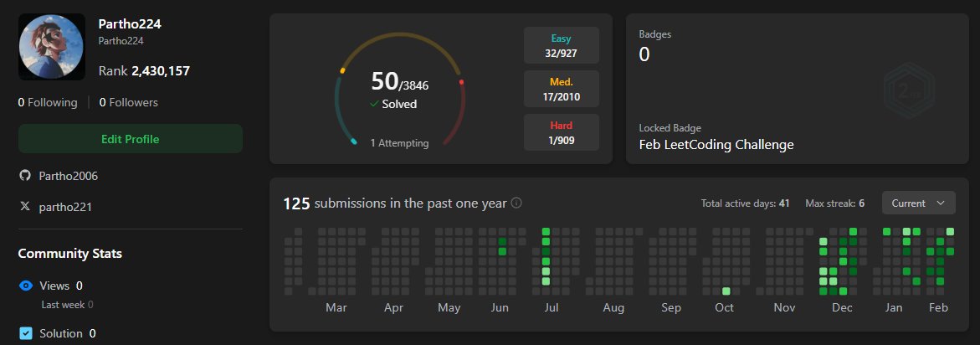Click the locked Feb badge hexagon icon
980x345 pixels.
coord(909,91)
